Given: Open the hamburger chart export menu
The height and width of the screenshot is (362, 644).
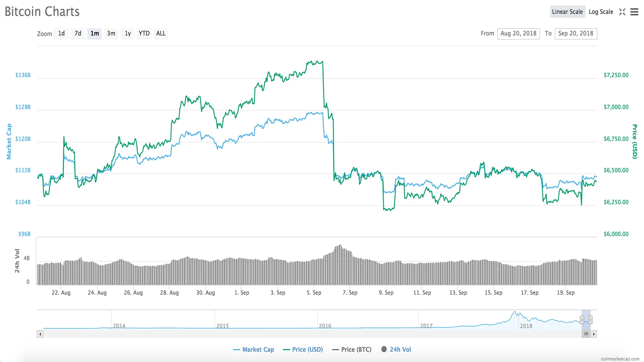Looking at the screenshot, I should [x=634, y=12].
